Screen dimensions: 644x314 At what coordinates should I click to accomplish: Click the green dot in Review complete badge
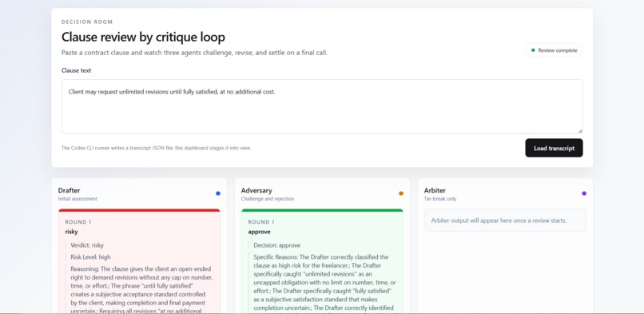tap(533, 50)
